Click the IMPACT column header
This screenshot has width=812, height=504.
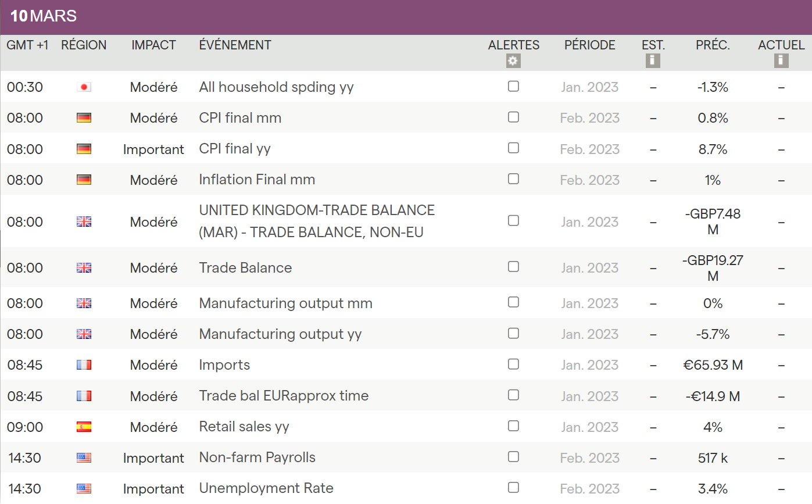coord(153,45)
